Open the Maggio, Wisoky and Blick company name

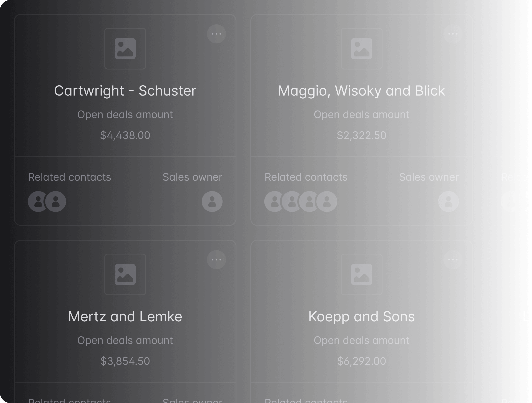pyautogui.click(x=361, y=91)
